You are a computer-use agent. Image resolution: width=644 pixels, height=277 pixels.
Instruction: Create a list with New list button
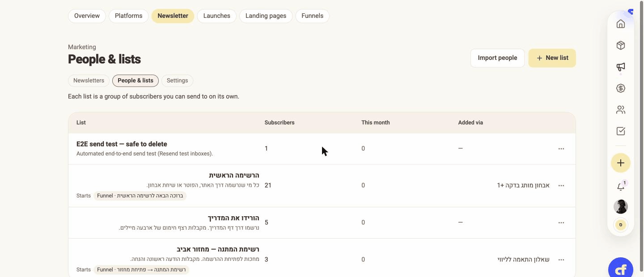point(552,58)
